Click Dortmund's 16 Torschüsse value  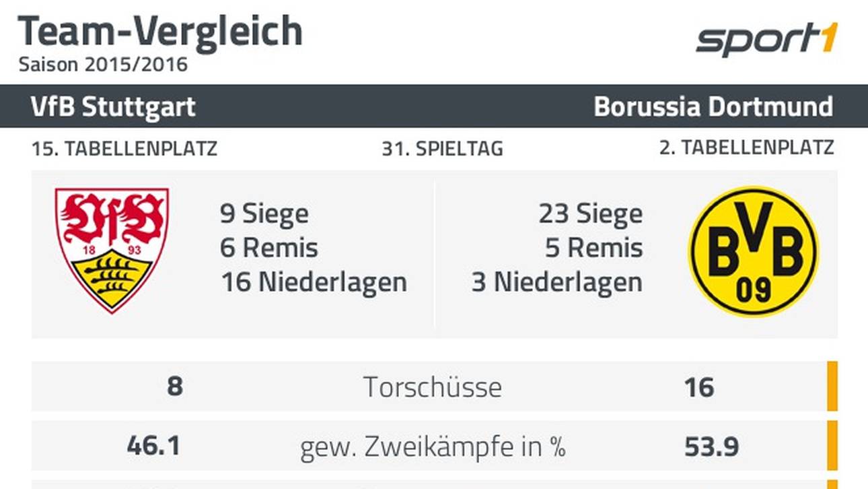pos(698,387)
